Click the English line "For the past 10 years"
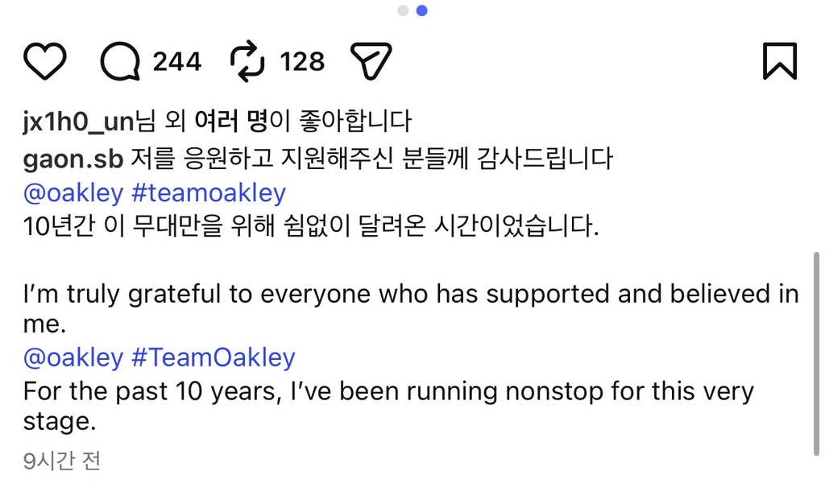This screenshot has width=825, height=504. click(387, 392)
